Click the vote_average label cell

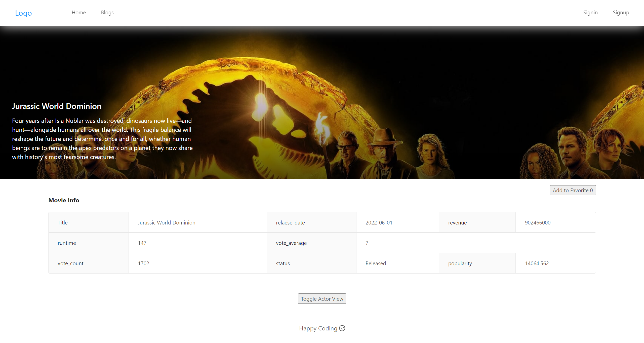291,243
